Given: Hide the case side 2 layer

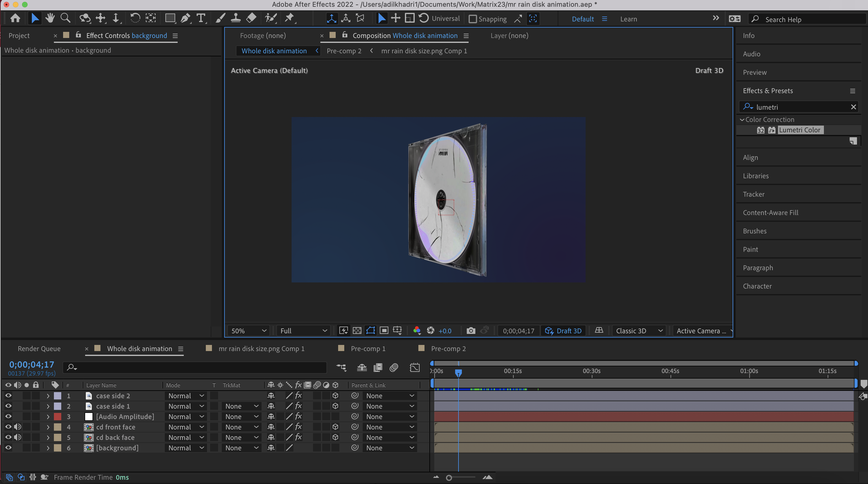Looking at the screenshot, I should [x=8, y=396].
